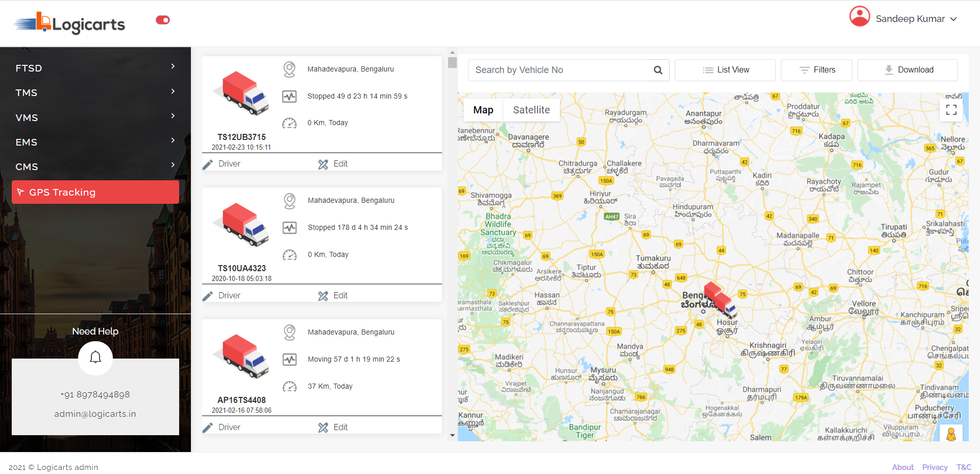Enter fullscreen map view
This screenshot has height=474, width=980.
(951, 110)
